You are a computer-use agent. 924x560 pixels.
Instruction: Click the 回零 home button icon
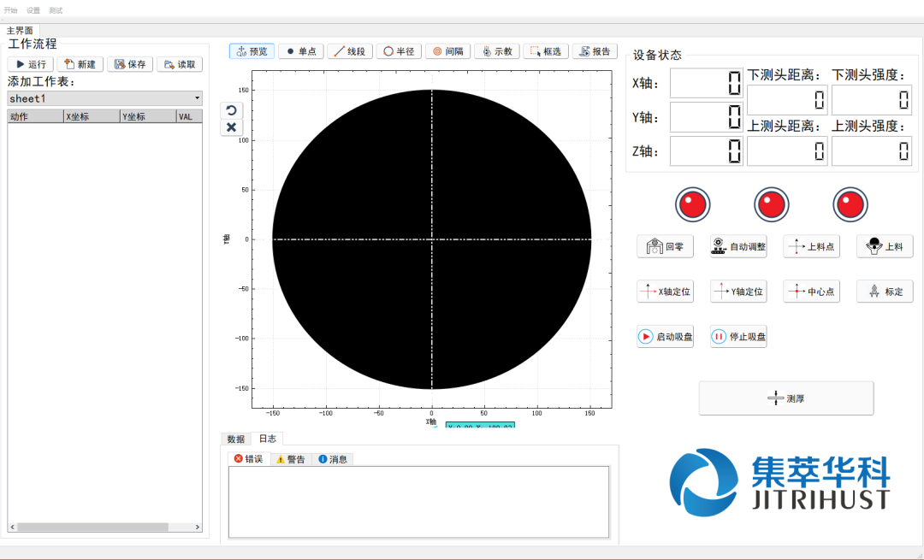(655, 247)
